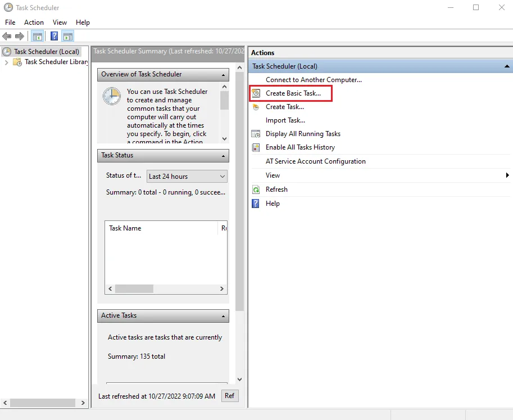Collapse the Task Status section
The image size is (513, 420).
pos(224,156)
